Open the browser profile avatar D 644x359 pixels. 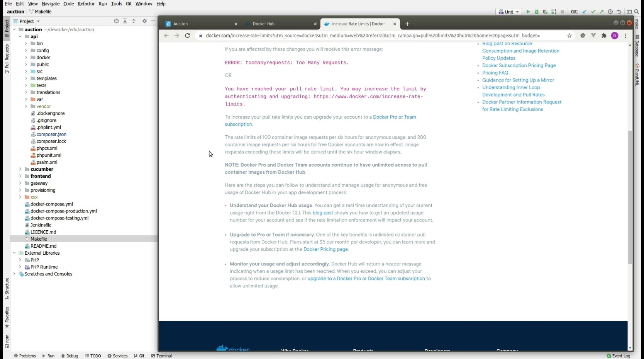coord(615,36)
